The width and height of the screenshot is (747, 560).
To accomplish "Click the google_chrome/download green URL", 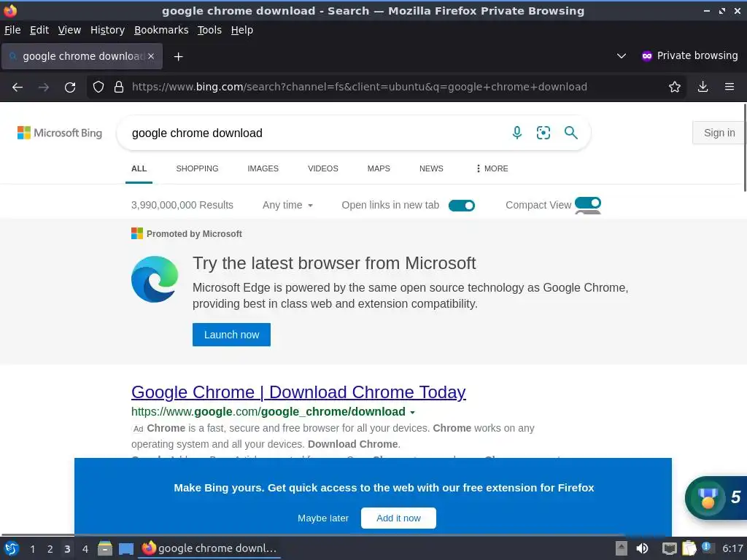I will (268, 412).
